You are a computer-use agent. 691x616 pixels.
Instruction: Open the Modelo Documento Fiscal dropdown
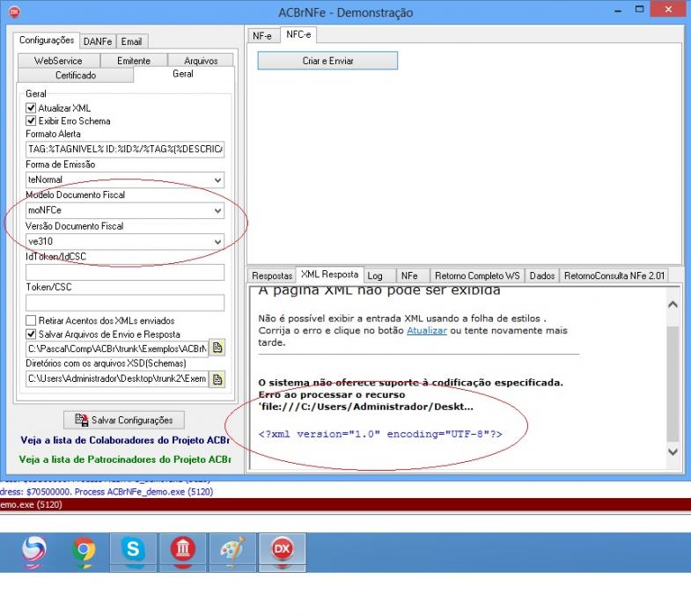coord(217,210)
